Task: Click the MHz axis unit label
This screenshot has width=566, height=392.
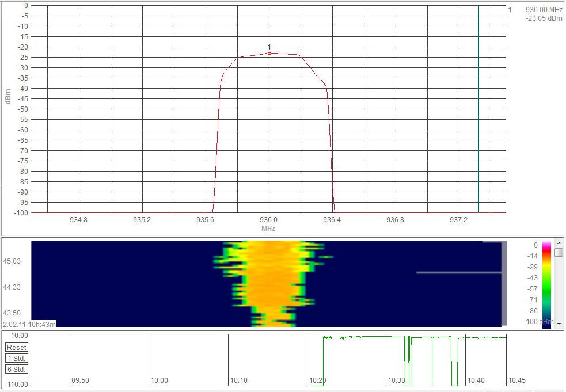Action: [x=268, y=229]
